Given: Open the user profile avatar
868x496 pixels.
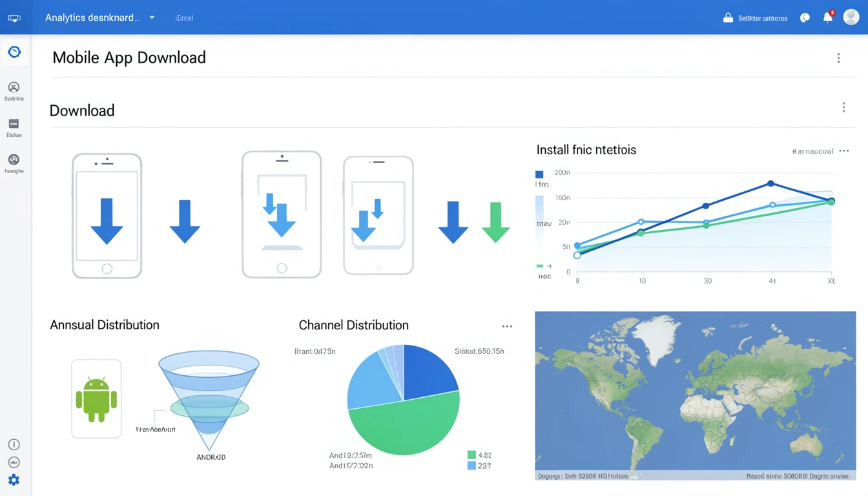Looking at the screenshot, I should pos(851,17).
